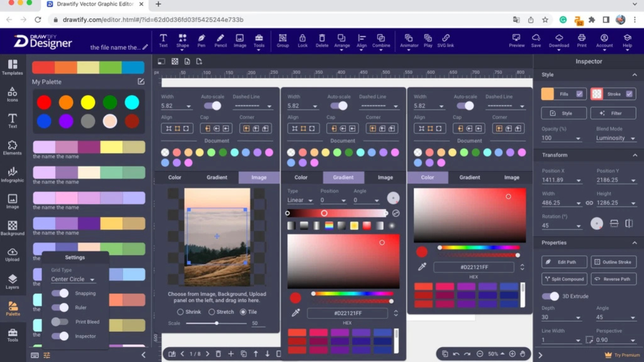Open the Infographic sidebar panel
Viewport: 644px width, 362px height.
(x=13, y=175)
